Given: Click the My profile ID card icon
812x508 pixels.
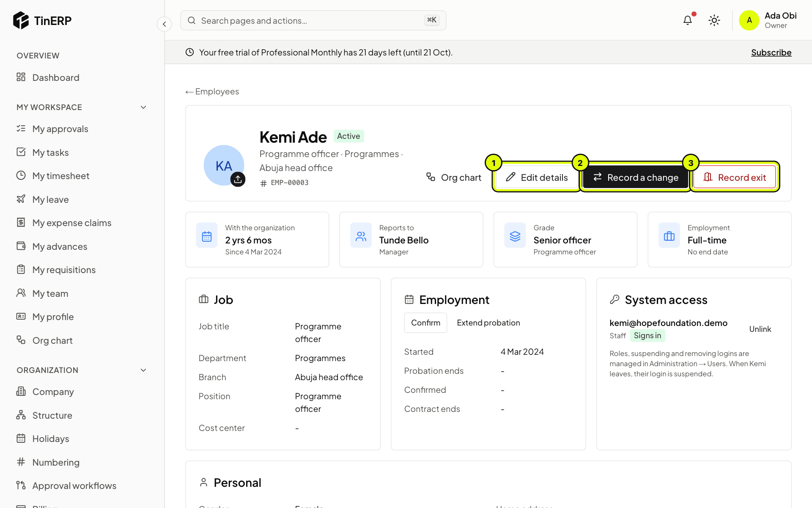Looking at the screenshot, I should pos(21,316).
